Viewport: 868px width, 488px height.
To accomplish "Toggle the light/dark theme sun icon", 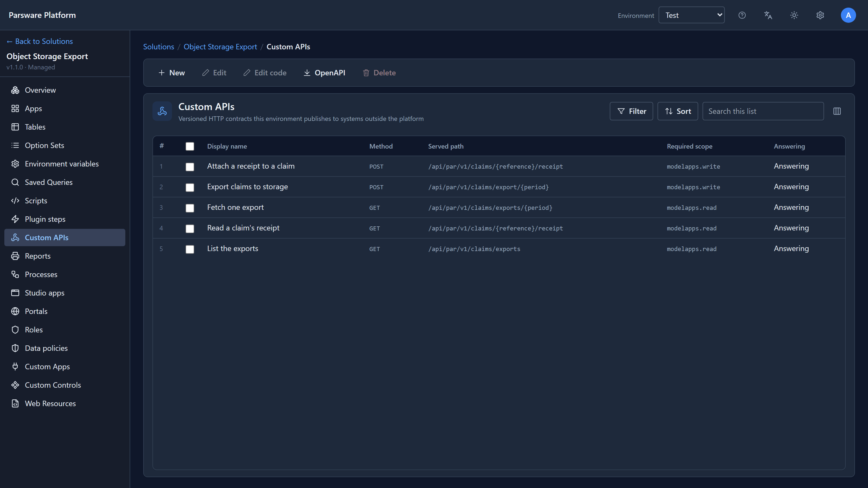I will pos(794,15).
